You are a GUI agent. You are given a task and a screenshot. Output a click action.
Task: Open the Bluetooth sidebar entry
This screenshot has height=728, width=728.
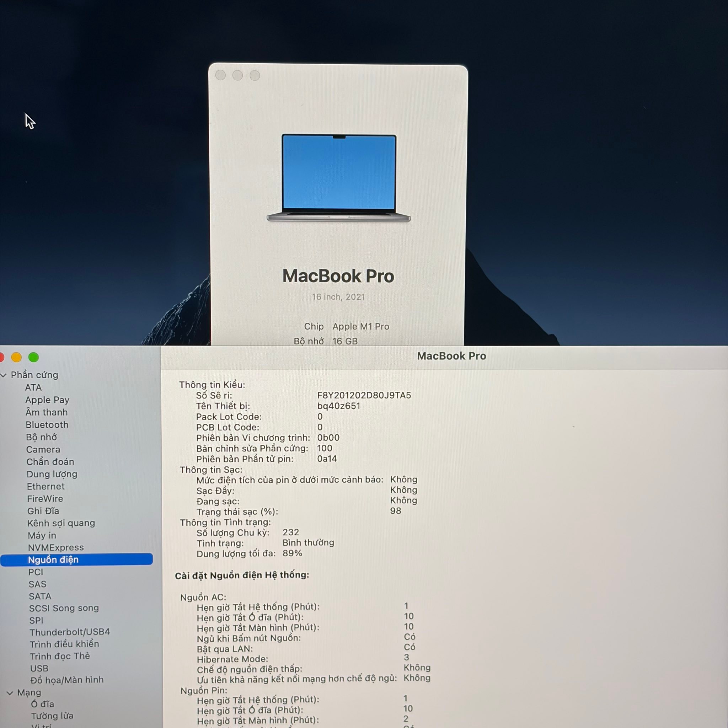[x=47, y=425]
